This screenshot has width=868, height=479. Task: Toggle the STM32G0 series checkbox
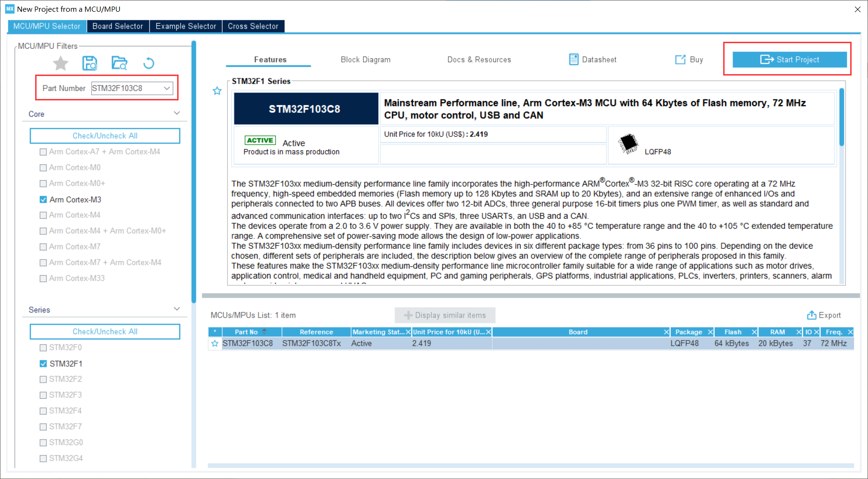click(43, 443)
